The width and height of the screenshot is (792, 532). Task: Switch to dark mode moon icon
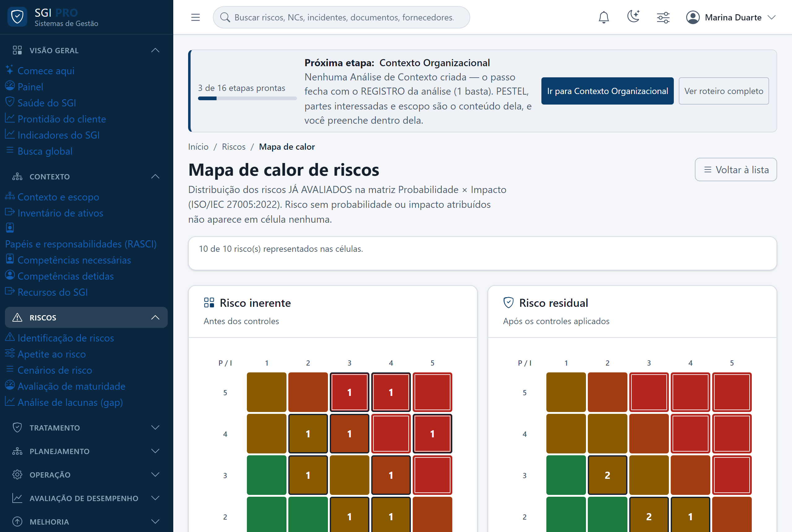click(x=633, y=17)
